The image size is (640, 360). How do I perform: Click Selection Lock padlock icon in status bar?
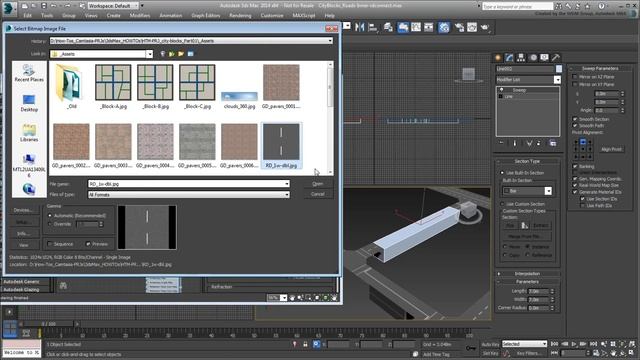tap(305, 344)
